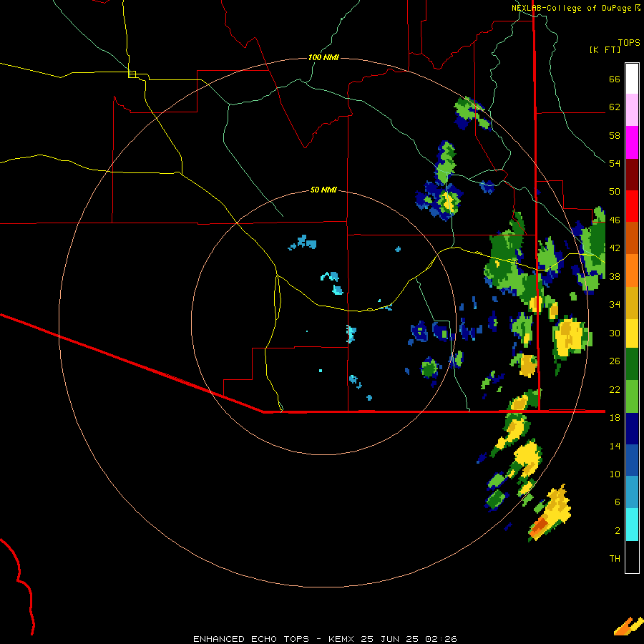Click the legend value 38
The width and height of the screenshot is (644, 644).
click(x=615, y=276)
